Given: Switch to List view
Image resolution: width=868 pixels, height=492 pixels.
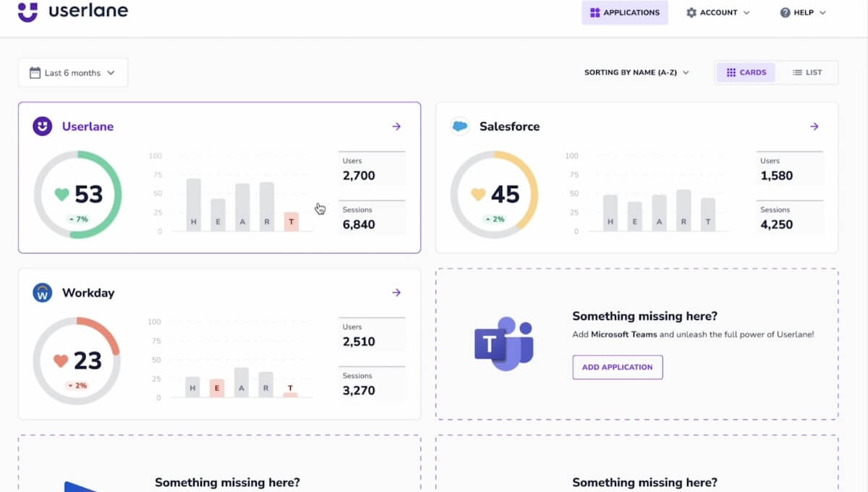Looking at the screenshot, I should pos(807,72).
